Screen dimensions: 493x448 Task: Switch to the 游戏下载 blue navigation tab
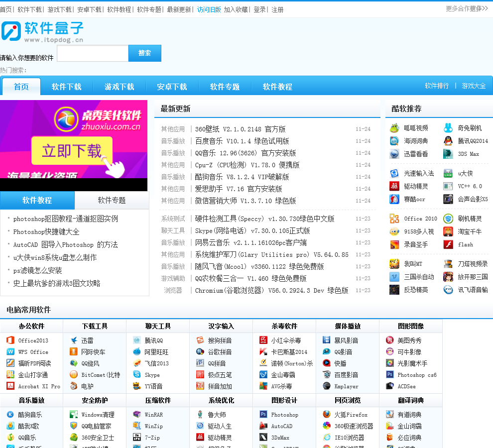120,87
